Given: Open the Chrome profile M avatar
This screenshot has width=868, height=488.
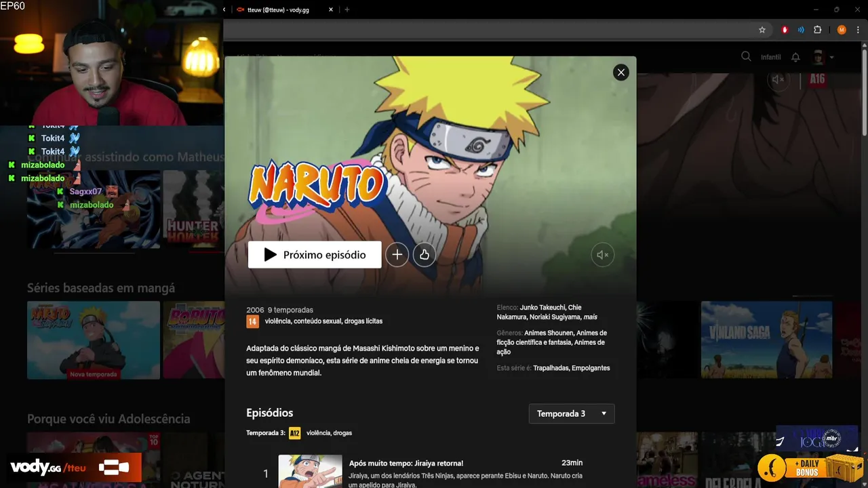Looking at the screenshot, I should click(842, 30).
